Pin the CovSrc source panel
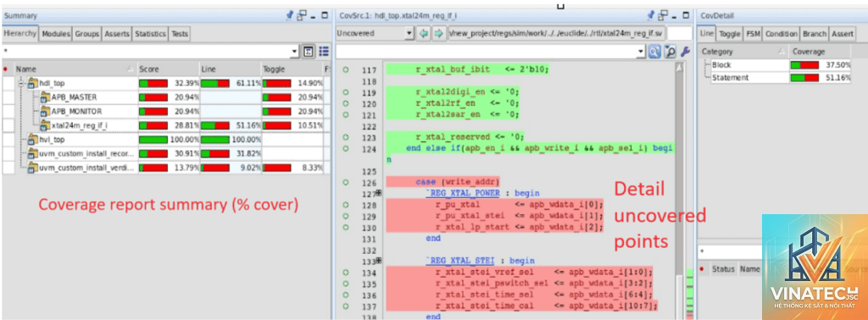The image size is (868, 320). tap(652, 15)
